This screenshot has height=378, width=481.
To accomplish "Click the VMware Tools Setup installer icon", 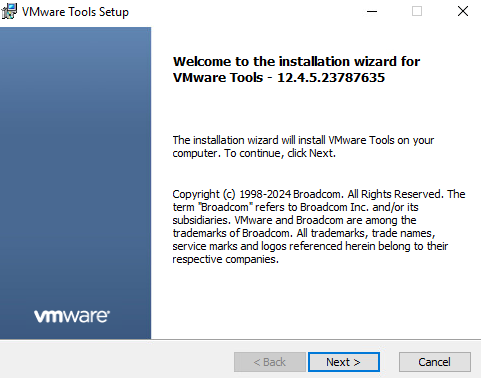I will coord(9,11).
